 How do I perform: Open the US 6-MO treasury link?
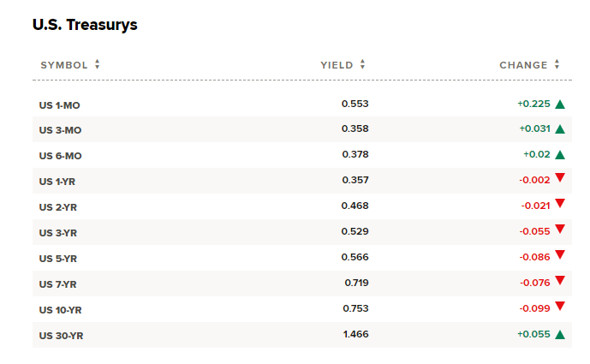tap(60, 156)
